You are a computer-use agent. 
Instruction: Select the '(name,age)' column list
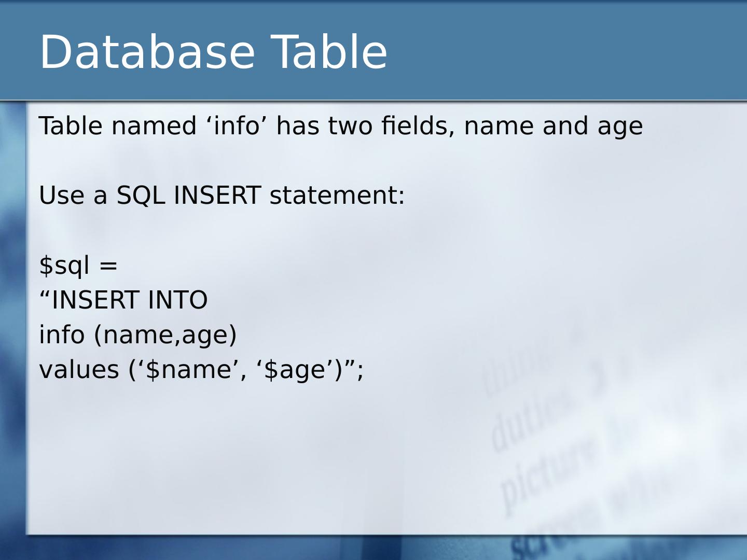click(x=165, y=335)
